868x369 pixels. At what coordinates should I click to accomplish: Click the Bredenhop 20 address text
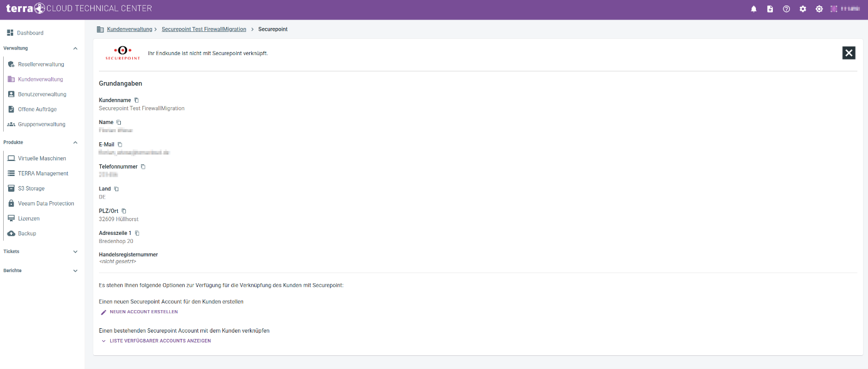point(116,241)
